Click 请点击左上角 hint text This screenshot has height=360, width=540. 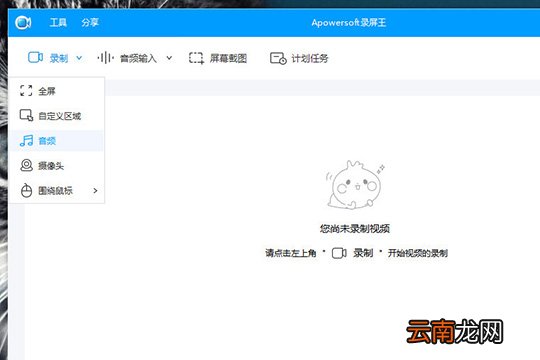tap(291, 253)
